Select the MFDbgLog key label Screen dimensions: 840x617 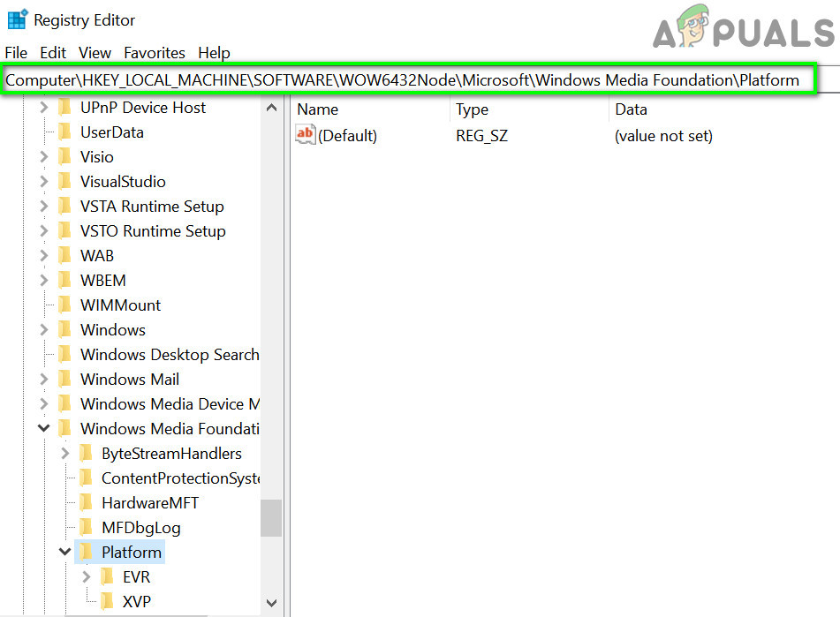point(141,528)
